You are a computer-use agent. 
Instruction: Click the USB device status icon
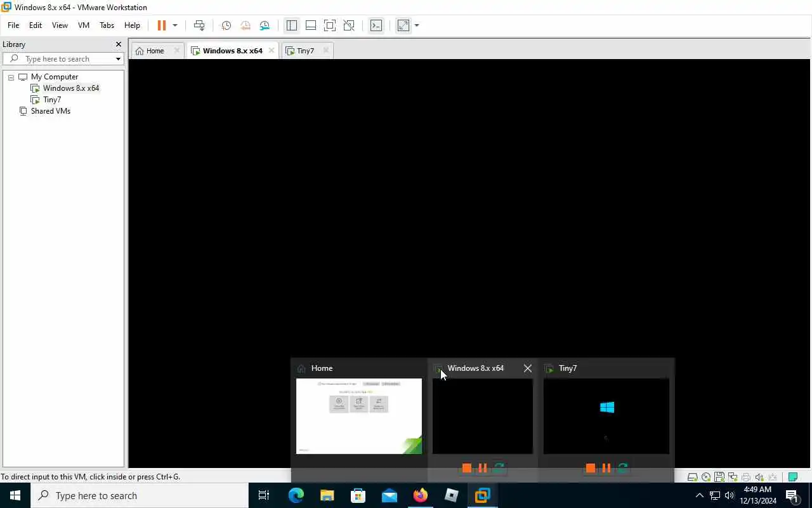coord(773,477)
